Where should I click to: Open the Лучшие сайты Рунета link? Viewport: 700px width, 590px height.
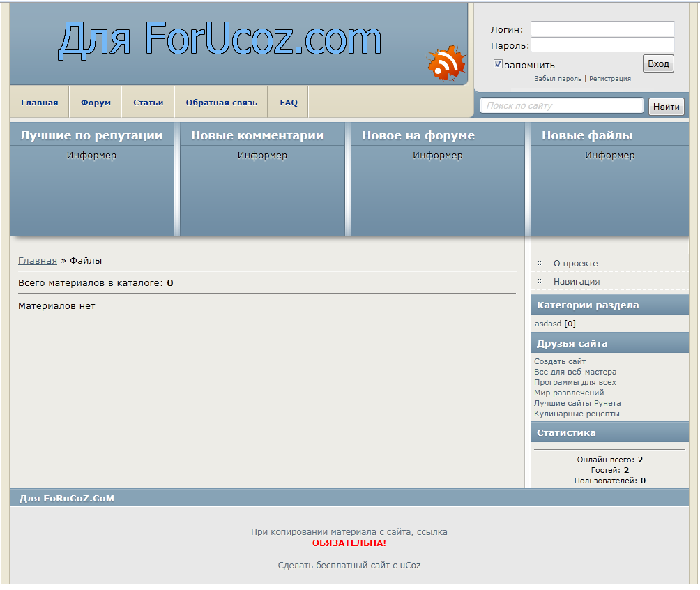(577, 403)
